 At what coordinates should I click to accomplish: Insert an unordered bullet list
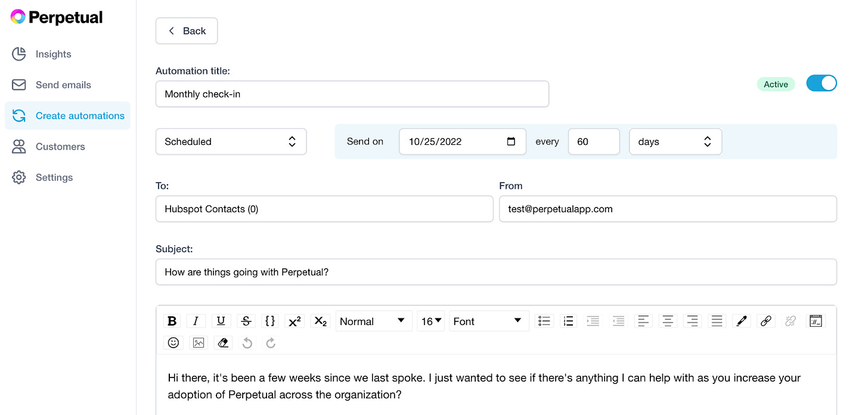[544, 321]
